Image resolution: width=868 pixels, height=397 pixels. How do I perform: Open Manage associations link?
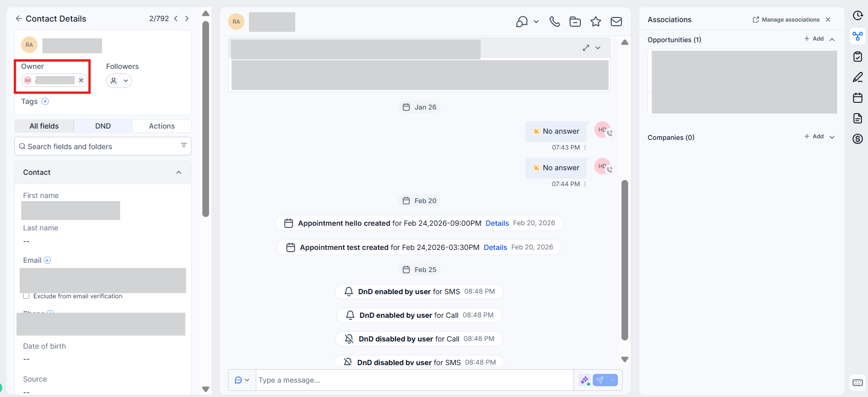coord(786,20)
